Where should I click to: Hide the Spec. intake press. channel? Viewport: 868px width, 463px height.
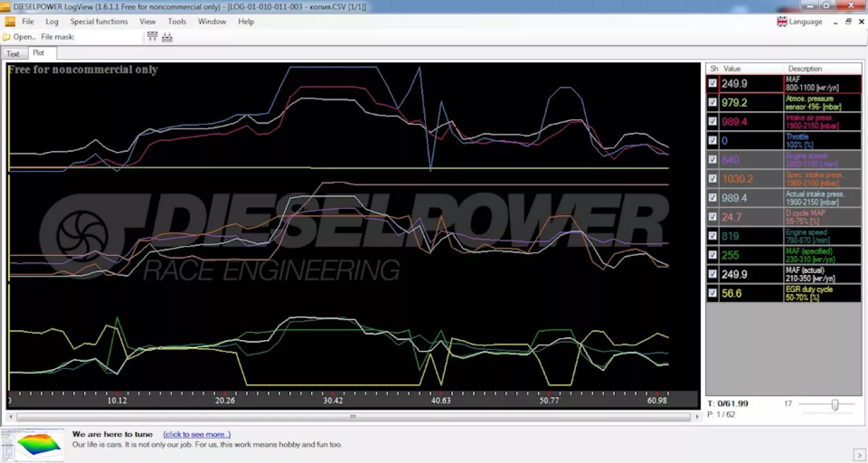click(712, 178)
